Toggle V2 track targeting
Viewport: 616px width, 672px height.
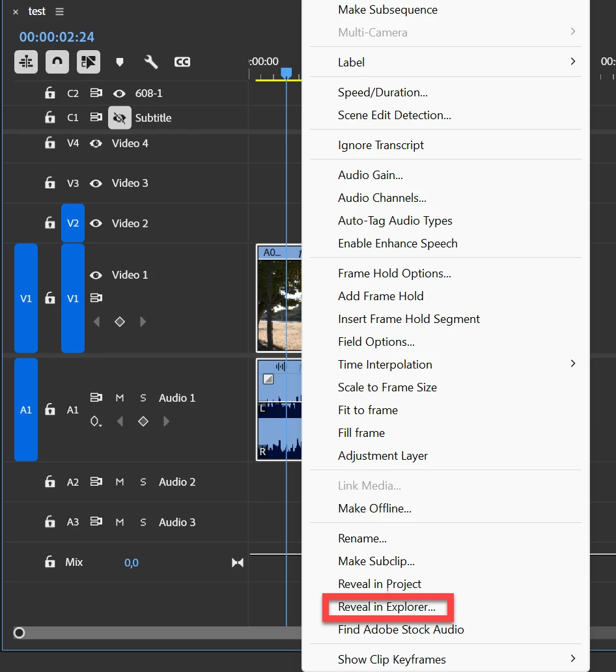(x=73, y=223)
